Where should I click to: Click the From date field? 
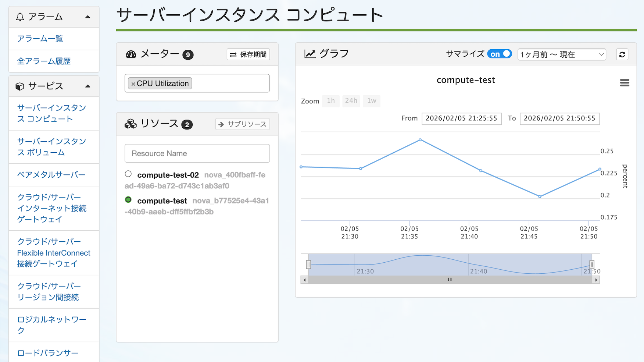(x=461, y=118)
